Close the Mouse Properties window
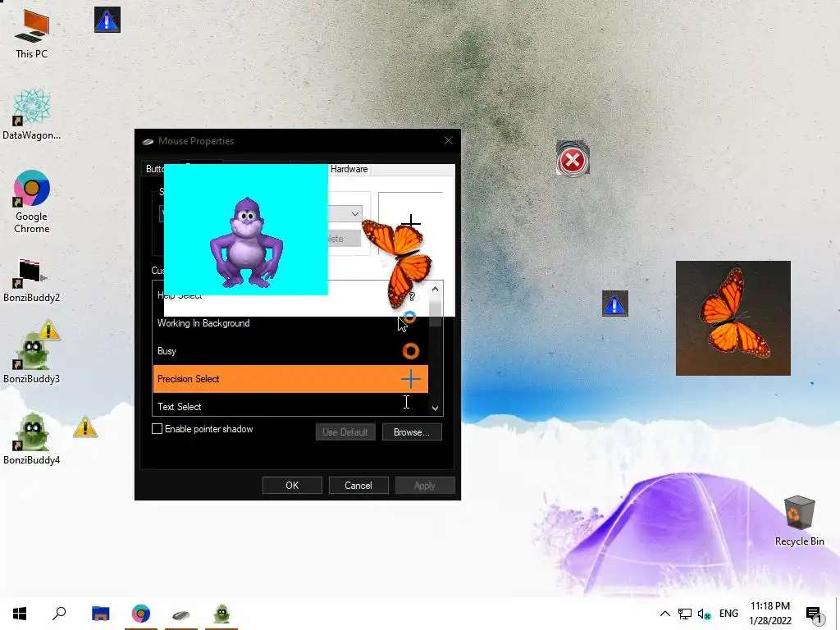Screen dimensions: 840x630 pyautogui.click(x=449, y=140)
